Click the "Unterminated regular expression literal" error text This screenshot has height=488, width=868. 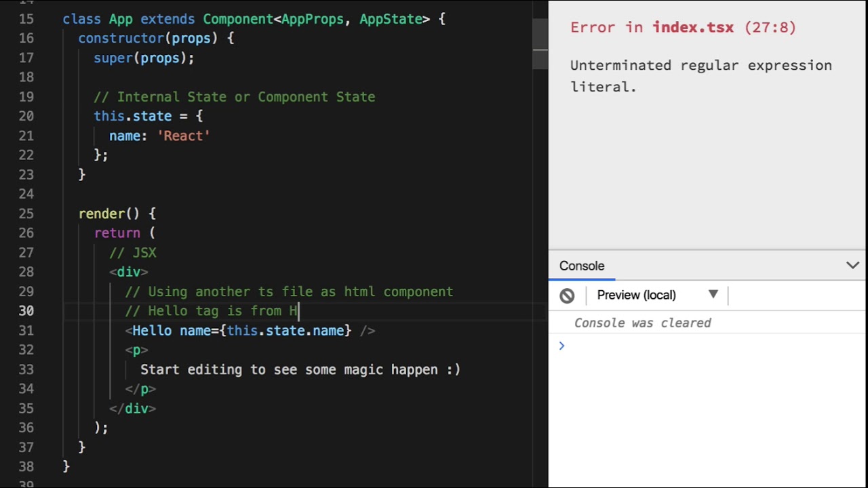(x=701, y=75)
